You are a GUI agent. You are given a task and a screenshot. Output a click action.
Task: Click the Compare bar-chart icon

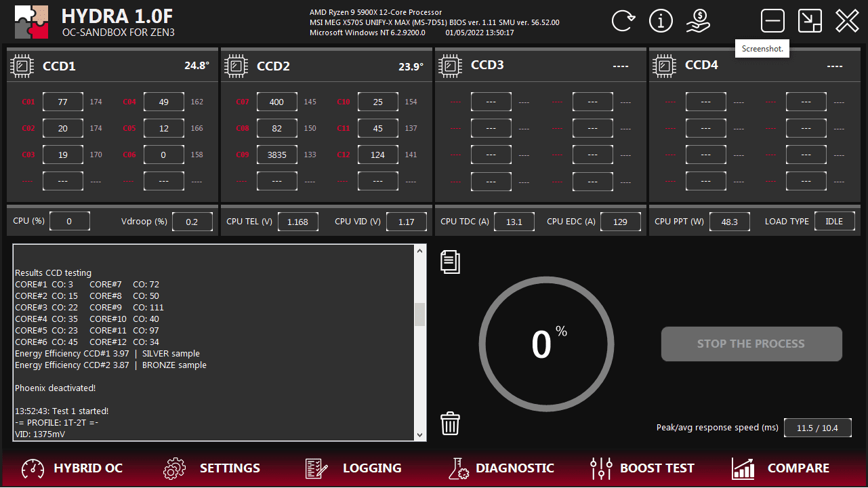(743, 468)
